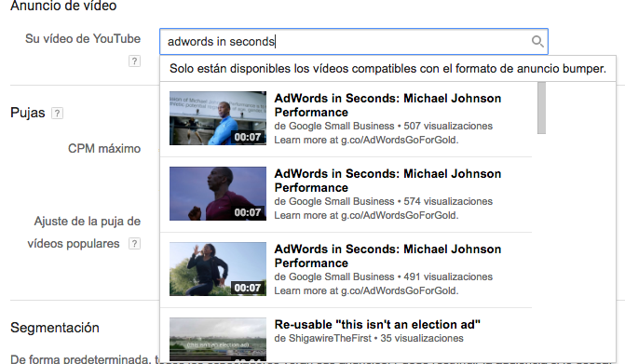
Task: Open the help icon next to Pujas
Action: (57, 113)
